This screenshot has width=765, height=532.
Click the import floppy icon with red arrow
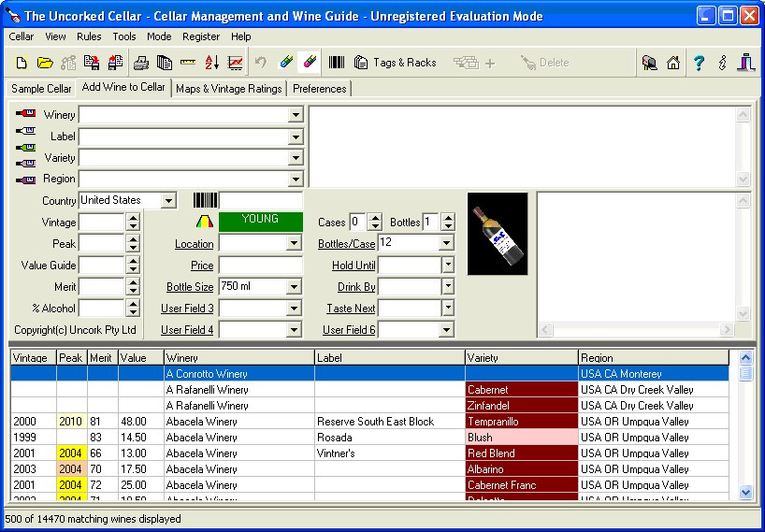[92, 63]
